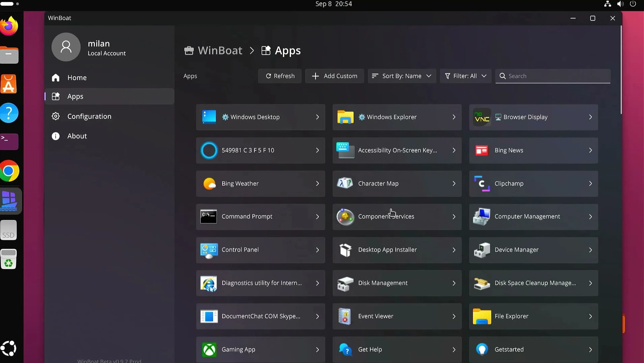Open Ubuntu Software from the dock
Viewport: 644px width, 363px height.
pos(9,84)
